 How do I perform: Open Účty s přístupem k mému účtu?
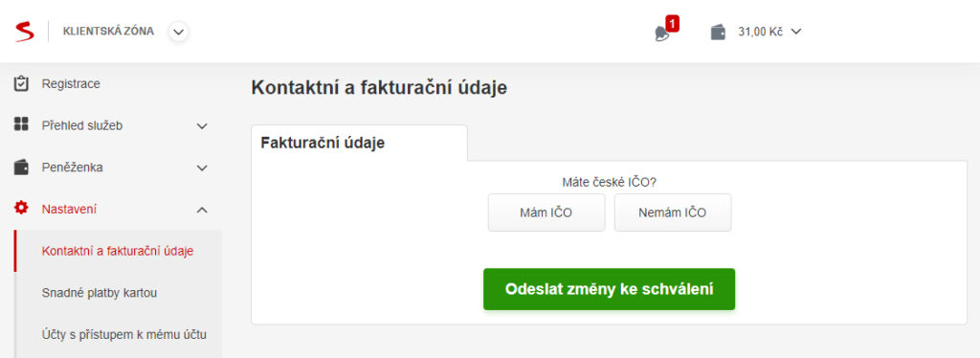123,334
